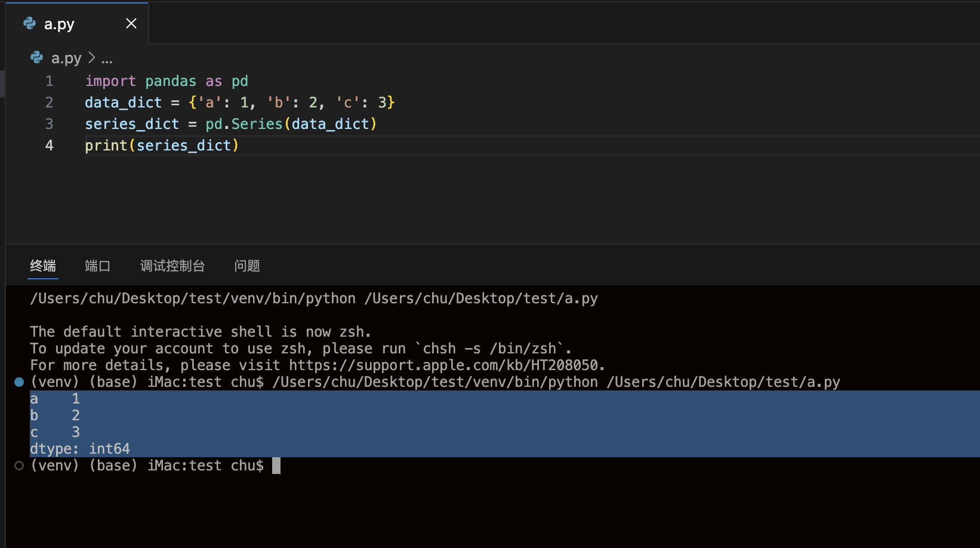
Task: Open the support.apple.com link in terminal
Action: pos(443,365)
